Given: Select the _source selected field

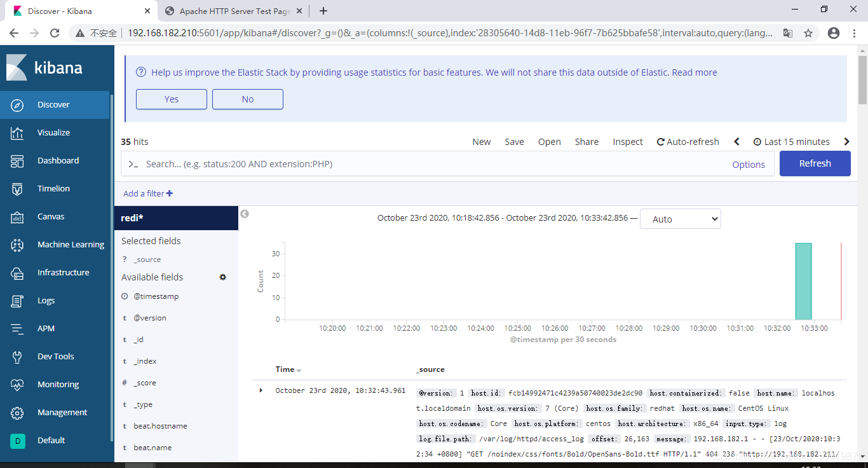Looking at the screenshot, I should coord(147,259).
